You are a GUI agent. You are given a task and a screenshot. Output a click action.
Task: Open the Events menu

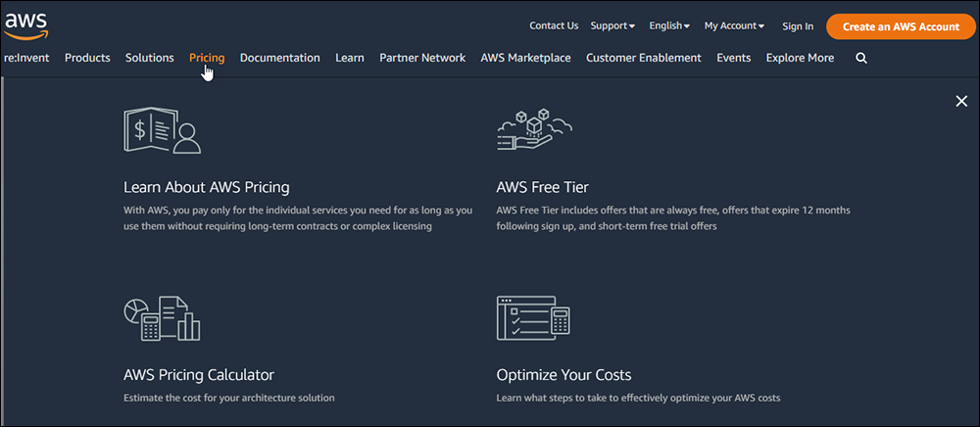[x=734, y=58]
